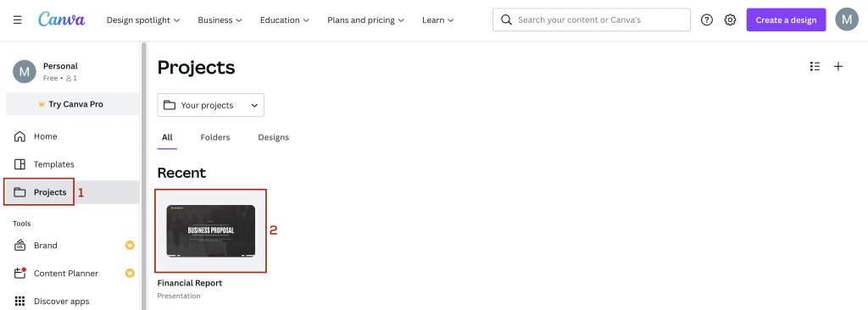The height and width of the screenshot is (310, 868).
Task: Expand the Plans and pricing menu
Action: click(x=366, y=20)
